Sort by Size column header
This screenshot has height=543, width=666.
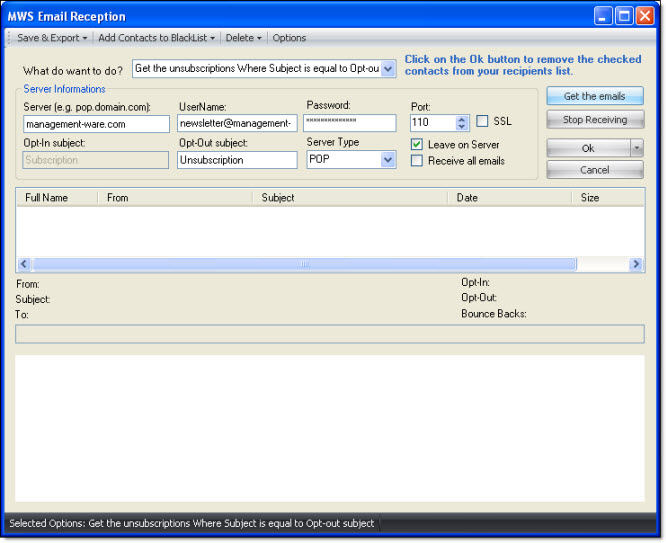point(608,198)
